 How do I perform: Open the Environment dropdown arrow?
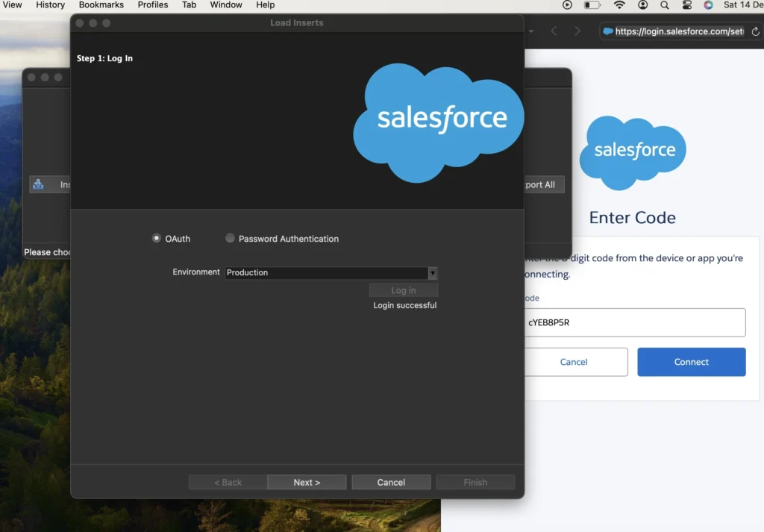point(433,273)
